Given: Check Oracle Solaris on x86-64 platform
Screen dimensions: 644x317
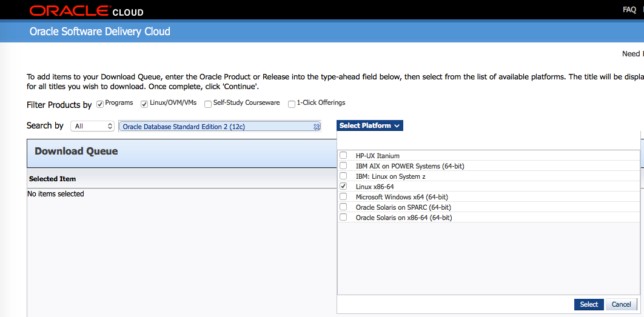Looking at the screenshot, I should pyautogui.click(x=343, y=217).
